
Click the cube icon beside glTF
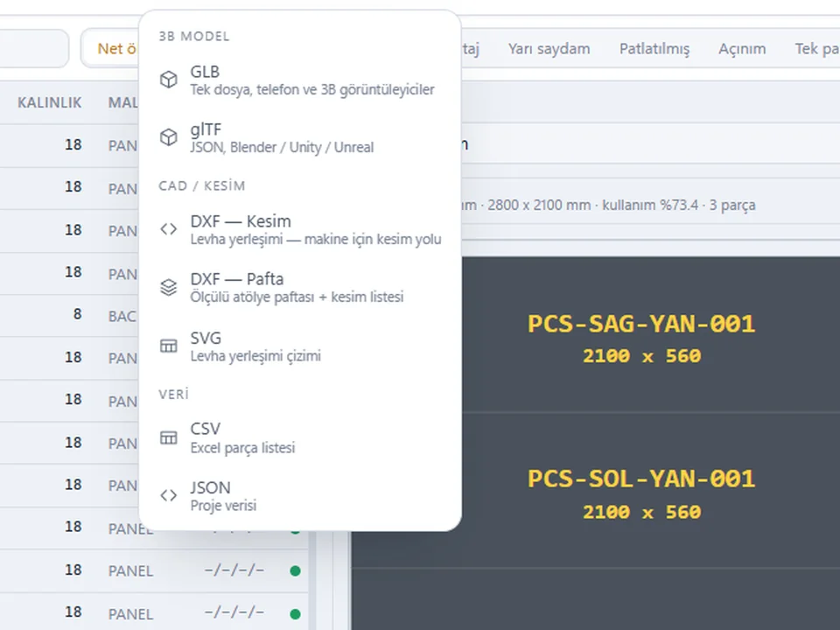169,137
